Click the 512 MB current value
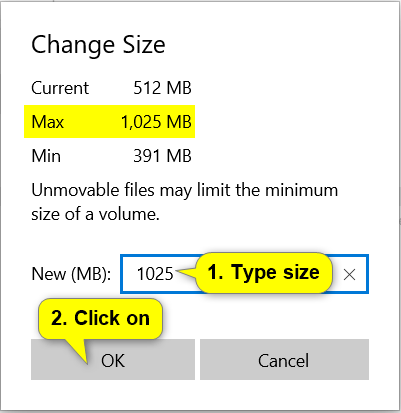 coord(162,88)
